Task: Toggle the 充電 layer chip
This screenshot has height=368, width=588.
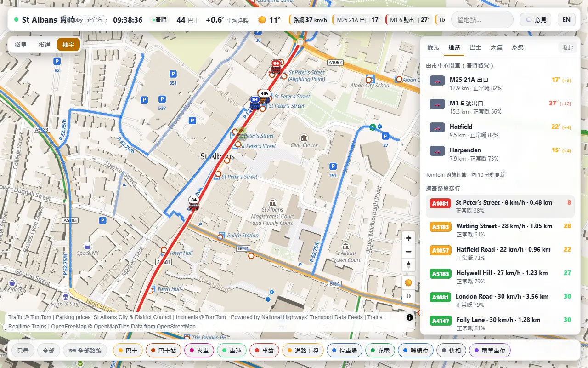Action: pyautogui.click(x=380, y=351)
